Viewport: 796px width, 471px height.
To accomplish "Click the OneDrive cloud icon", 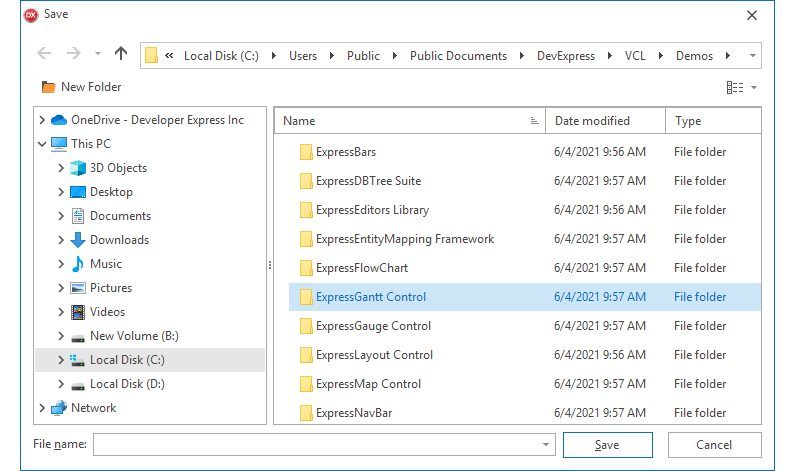I will (x=58, y=120).
